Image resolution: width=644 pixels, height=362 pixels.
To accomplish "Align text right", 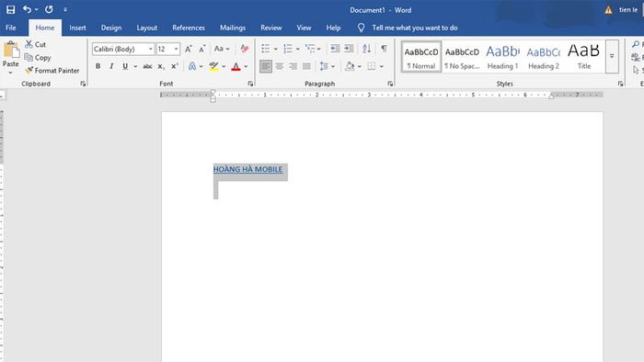I will (x=293, y=66).
